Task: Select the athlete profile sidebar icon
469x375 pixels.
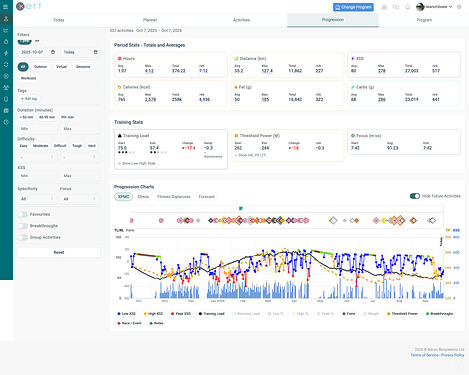Action: pyautogui.click(x=6, y=19)
